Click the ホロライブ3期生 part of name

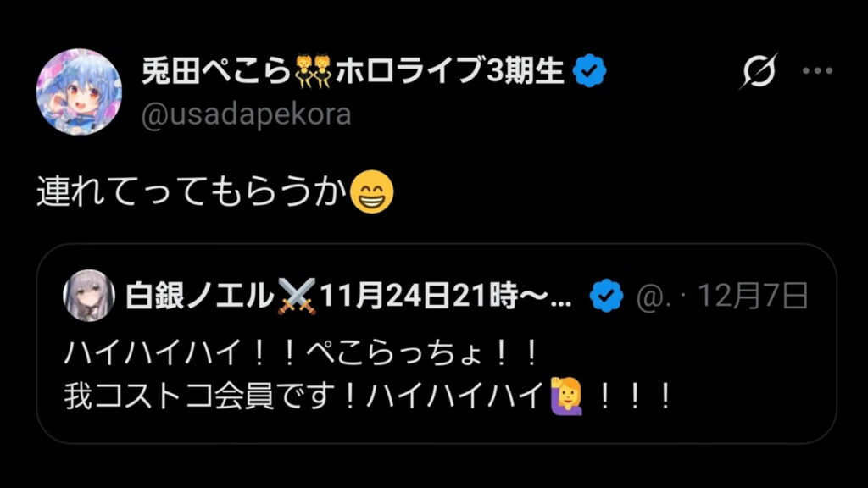(x=450, y=71)
